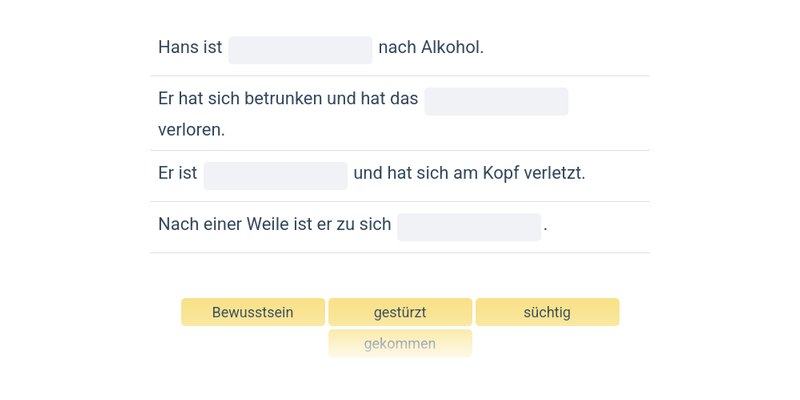Click the blank after "Er ist"
This screenshot has height=400, width=800.
pos(275,176)
